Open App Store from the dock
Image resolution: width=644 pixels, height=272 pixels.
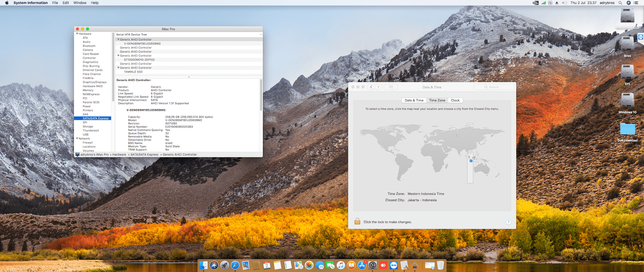tap(362, 265)
